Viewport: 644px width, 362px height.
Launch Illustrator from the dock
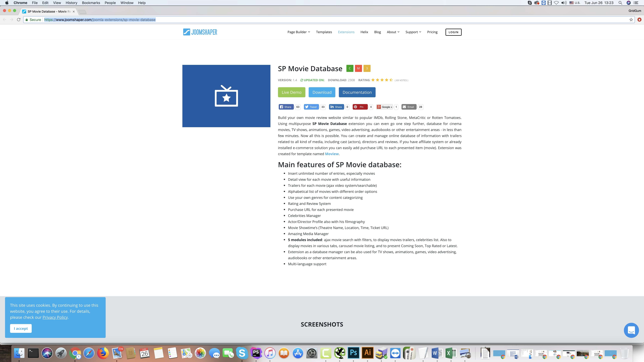click(368, 353)
